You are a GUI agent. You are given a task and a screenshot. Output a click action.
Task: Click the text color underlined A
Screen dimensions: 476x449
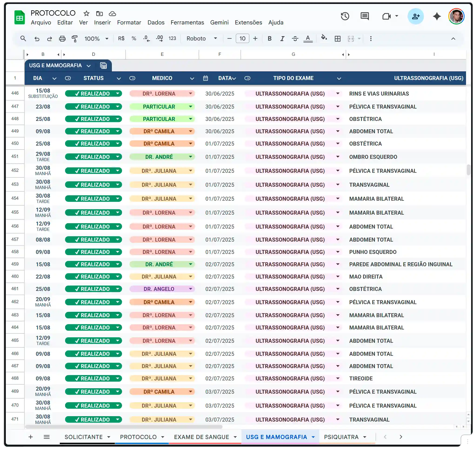[308, 39]
